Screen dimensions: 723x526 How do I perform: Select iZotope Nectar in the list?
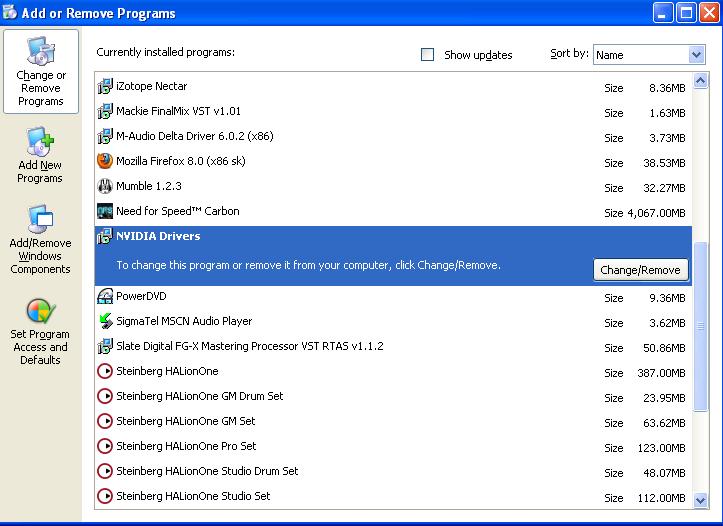tap(393, 86)
